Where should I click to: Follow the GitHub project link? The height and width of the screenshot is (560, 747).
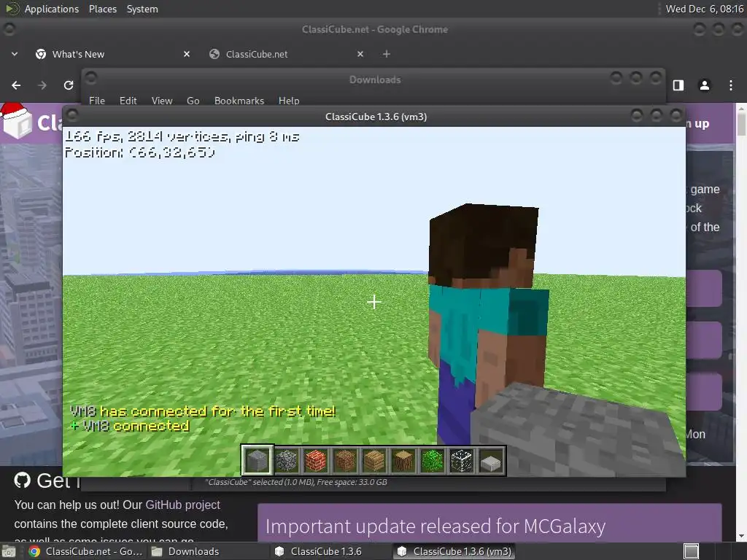pyautogui.click(x=182, y=505)
